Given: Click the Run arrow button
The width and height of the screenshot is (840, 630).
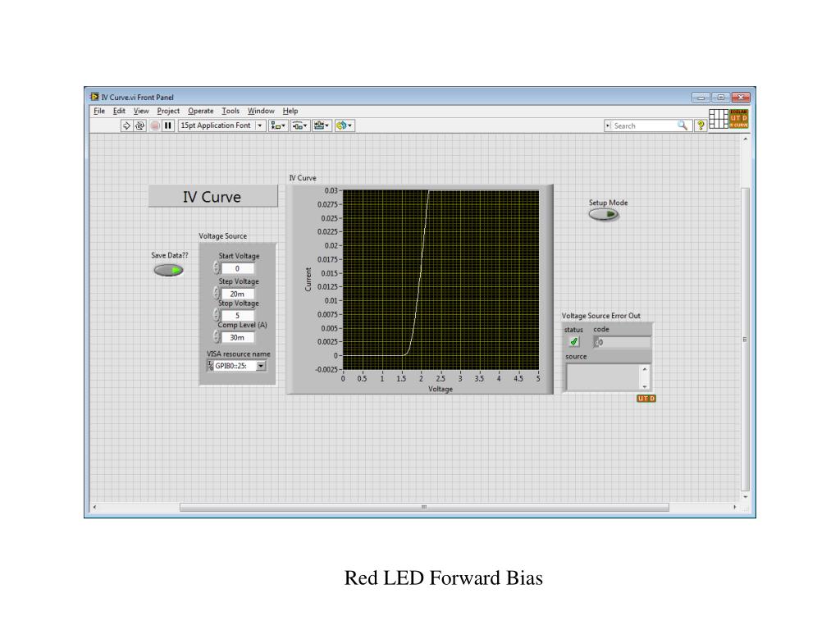Looking at the screenshot, I should (126, 126).
